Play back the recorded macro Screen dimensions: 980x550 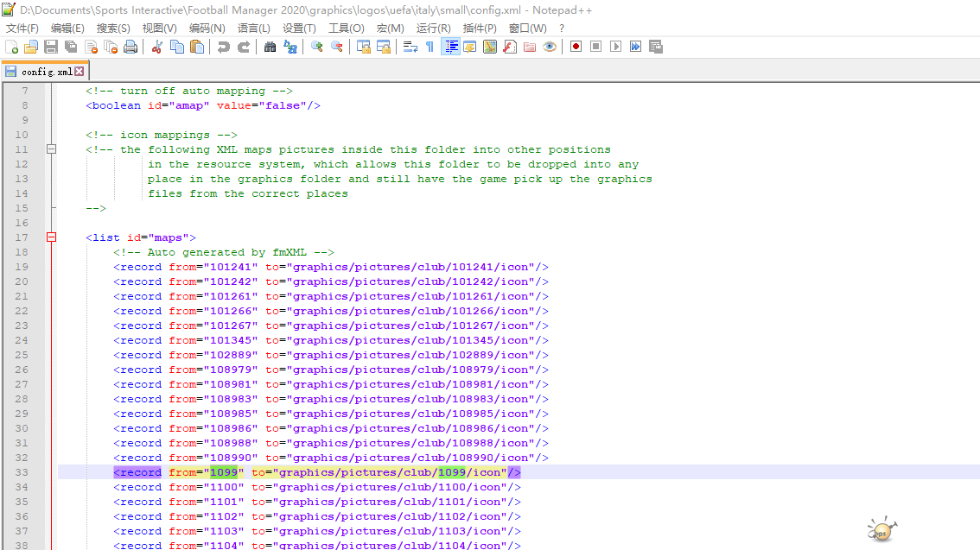pos(615,47)
